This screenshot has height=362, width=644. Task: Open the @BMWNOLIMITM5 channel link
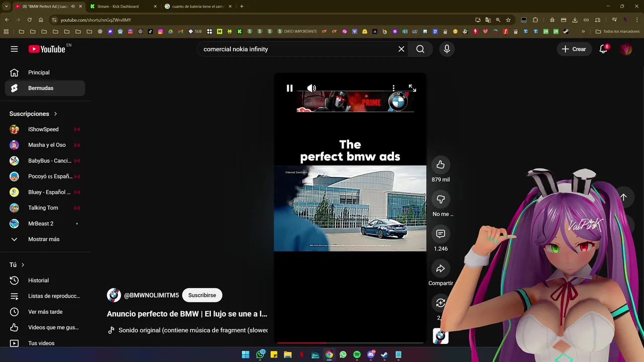151,295
